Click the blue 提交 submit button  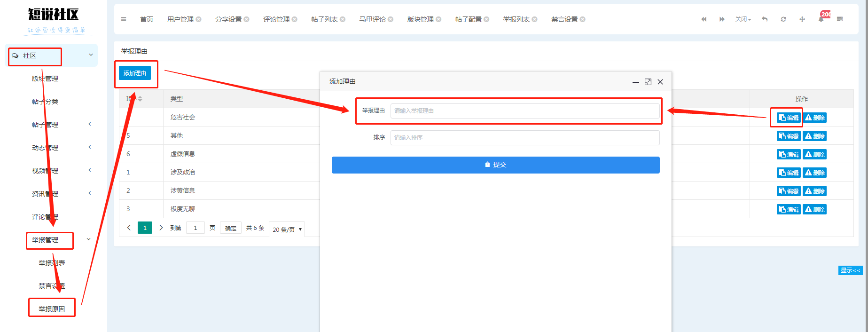coord(495,165)
